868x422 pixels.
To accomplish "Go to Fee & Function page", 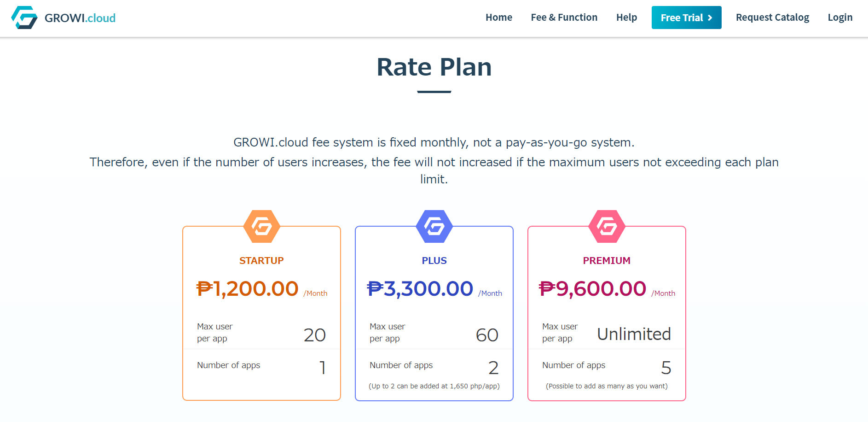I will pyautogui.click(x=564, y=18).
